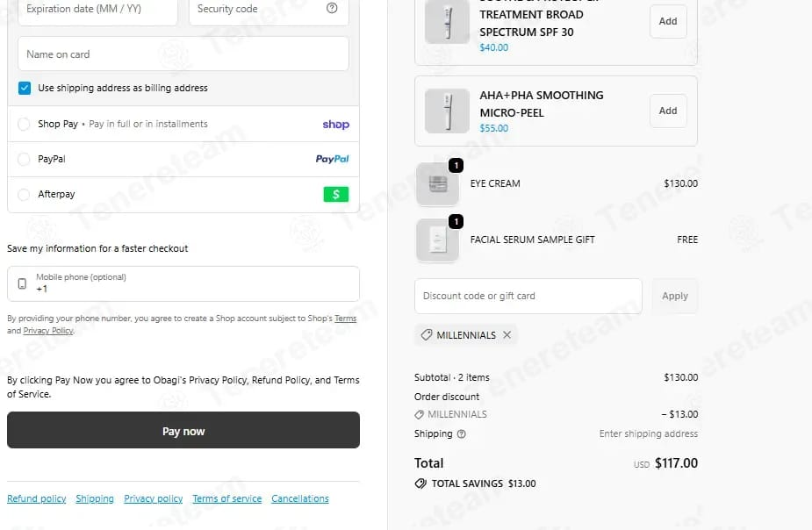
Task: Click "Save my information for a faster checkout"
Action: tap(97, 248)
